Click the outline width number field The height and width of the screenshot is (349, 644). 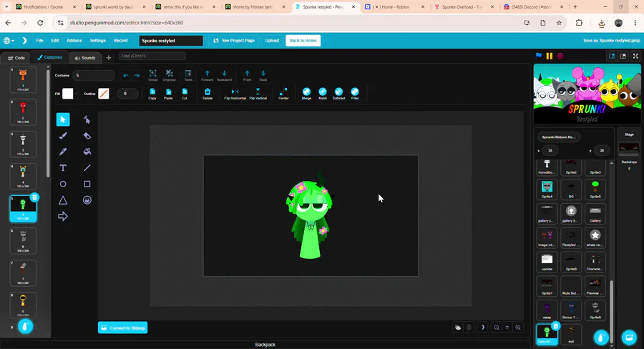128,94
